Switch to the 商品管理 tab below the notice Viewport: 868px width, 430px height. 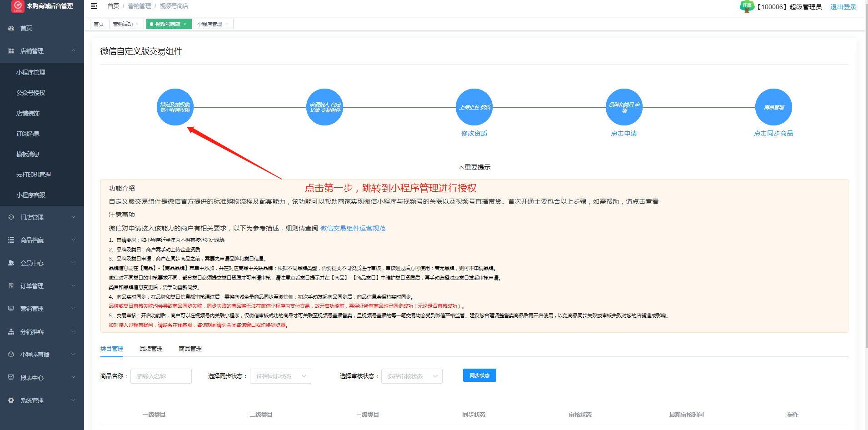[x=190, y=349]
